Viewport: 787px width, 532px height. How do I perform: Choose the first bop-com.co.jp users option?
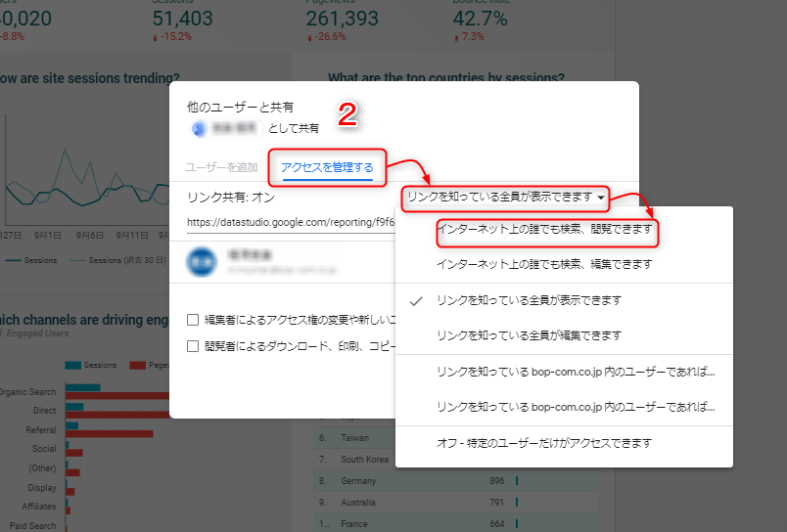pyautogui.click(x=576, y=372)
